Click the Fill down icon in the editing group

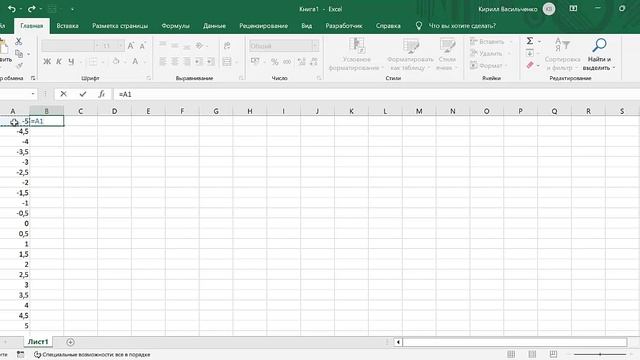point(530,53)
